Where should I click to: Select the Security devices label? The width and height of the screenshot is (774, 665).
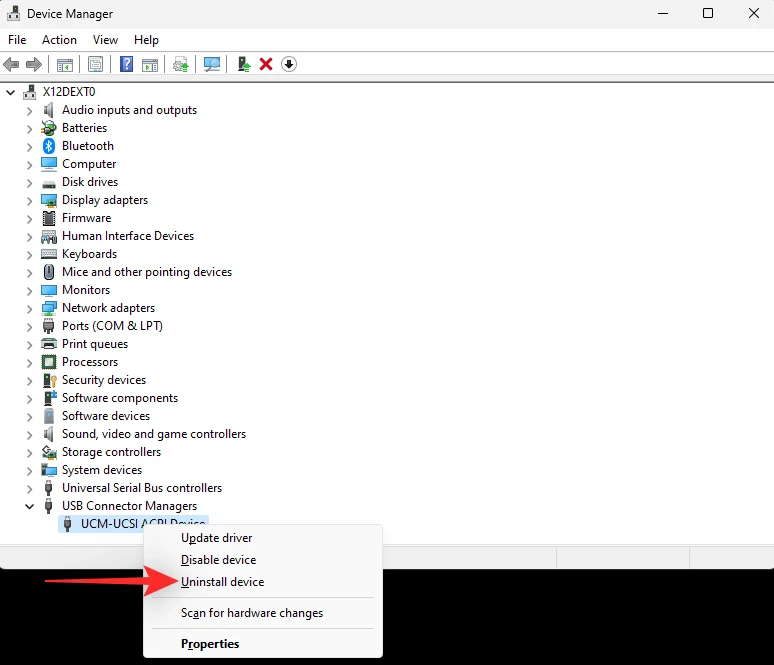click(104, 380)
